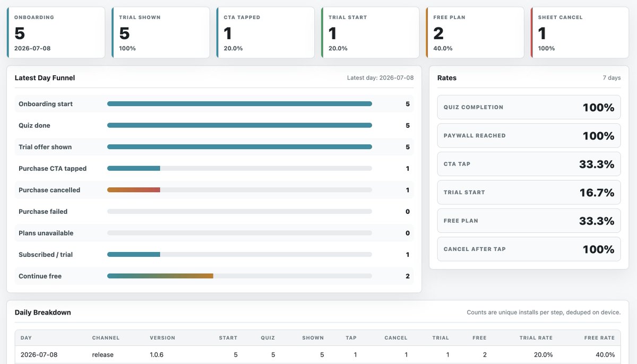Click the Free Plan stat card
Viewport: 637px width, 364px height.
tap(475, 32)
